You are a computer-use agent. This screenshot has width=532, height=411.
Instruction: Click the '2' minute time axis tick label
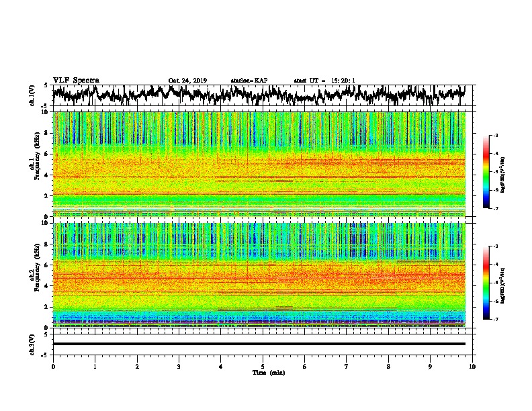pos(137,367)
